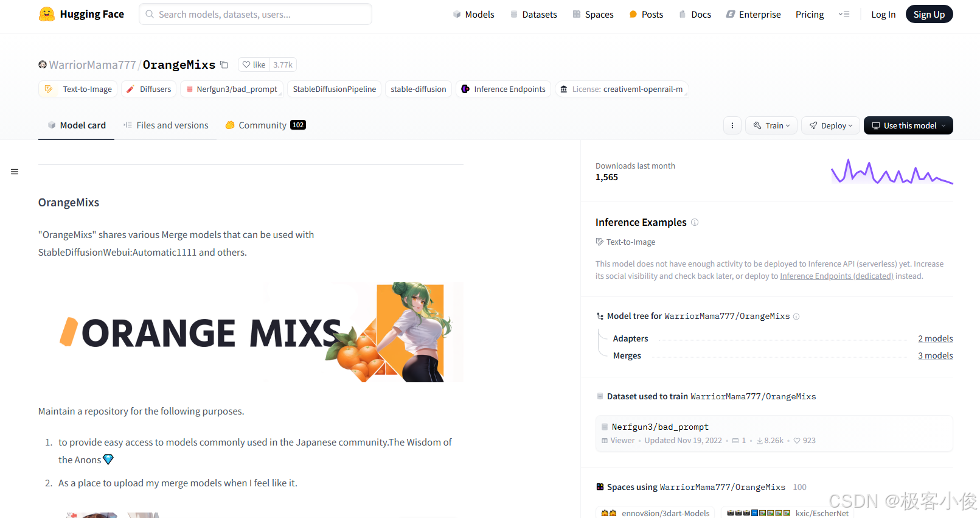
Task: Click the OrangeMixs heading
Action: point(69,203)
